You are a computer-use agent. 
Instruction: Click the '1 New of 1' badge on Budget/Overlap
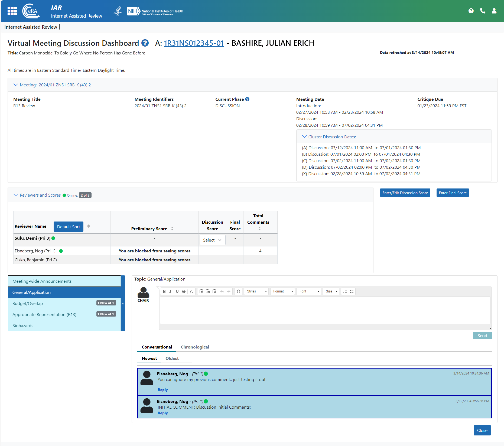pyautogui.click(x=106, y=303)
